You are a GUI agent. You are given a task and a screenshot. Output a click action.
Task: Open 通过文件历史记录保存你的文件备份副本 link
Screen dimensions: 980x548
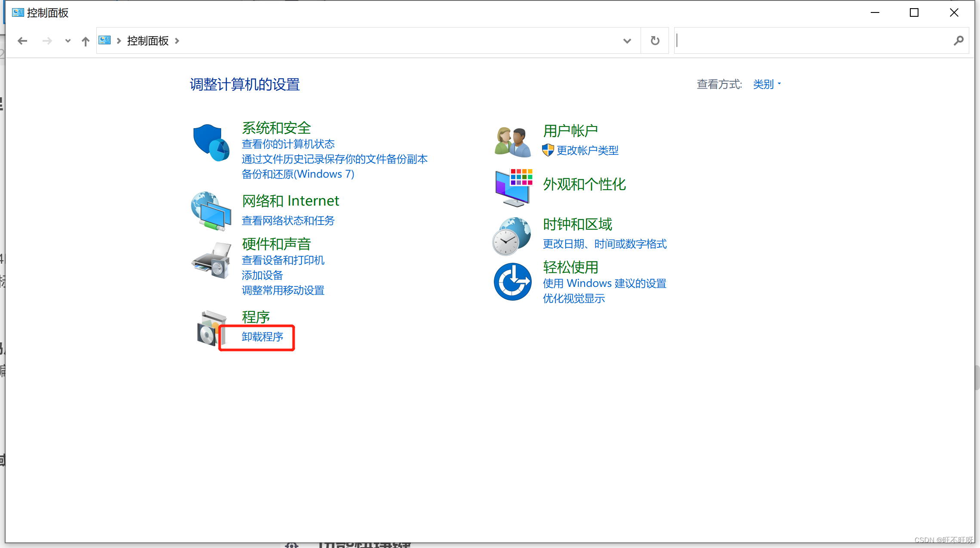pos(335,159)
